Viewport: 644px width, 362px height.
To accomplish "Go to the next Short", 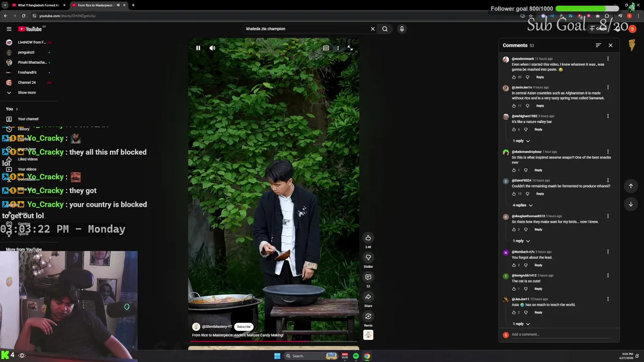I will point(631,204).
